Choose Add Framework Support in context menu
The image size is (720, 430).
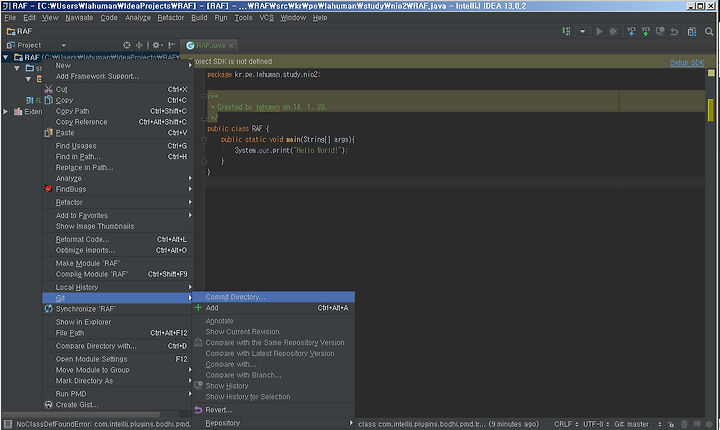tap(118, 76)
